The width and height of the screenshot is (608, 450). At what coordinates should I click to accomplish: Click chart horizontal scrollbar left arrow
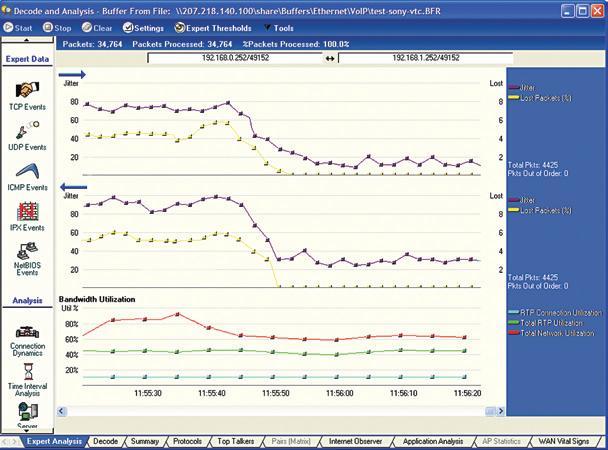coord(62,411)
